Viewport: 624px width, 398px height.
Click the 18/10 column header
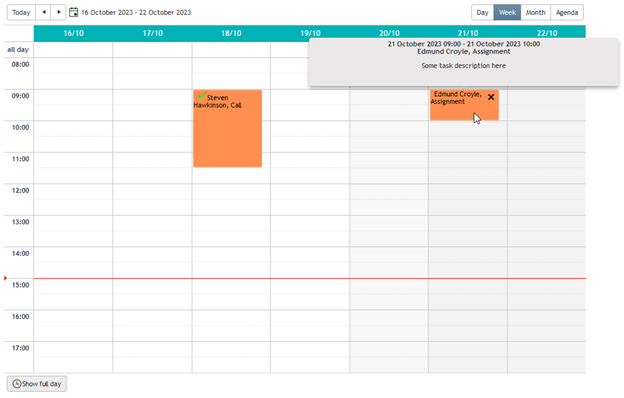click(x=231, y=33)
